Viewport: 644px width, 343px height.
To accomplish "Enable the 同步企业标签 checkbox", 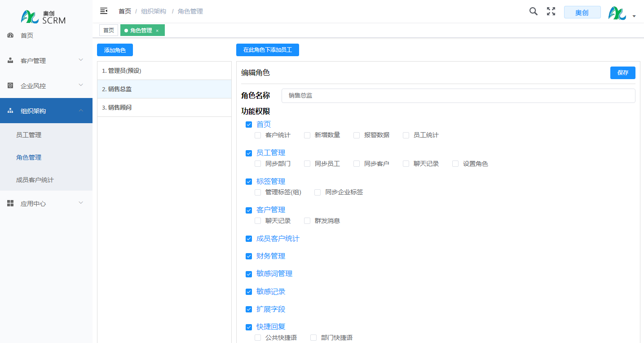I will click(x=318, y=192).
